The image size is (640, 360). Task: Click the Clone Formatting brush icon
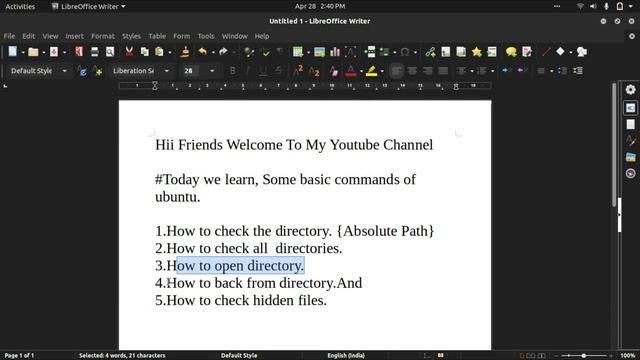click(x=185, y=52)
